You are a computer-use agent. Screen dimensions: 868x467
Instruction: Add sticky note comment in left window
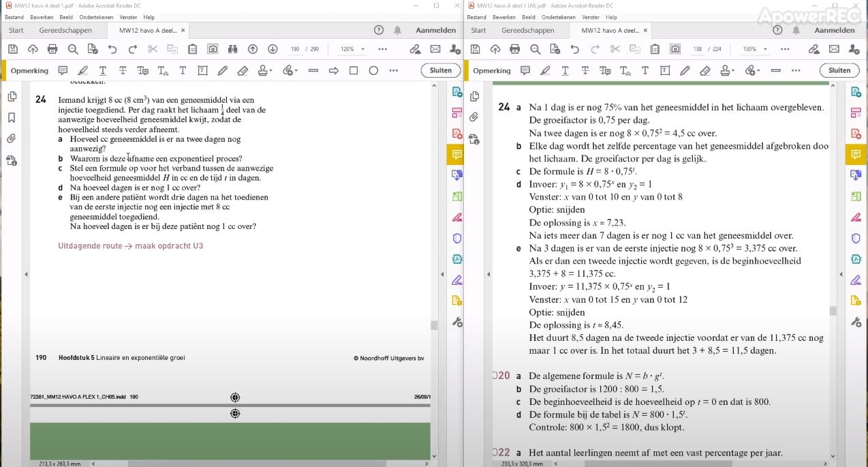63,70
